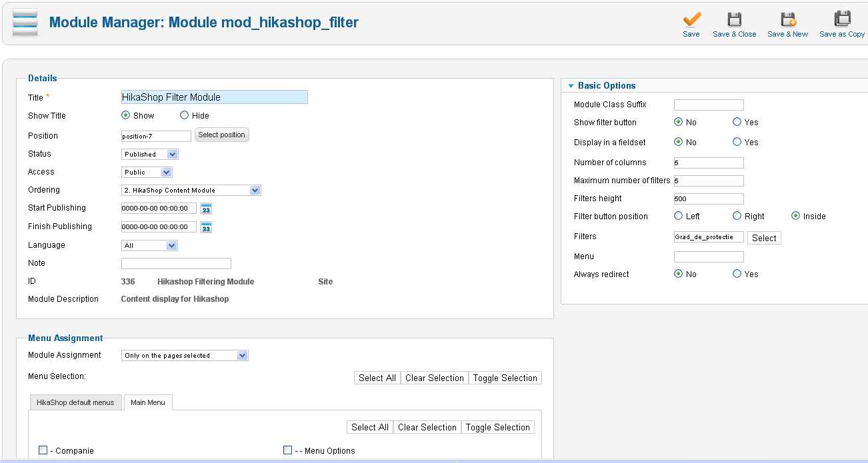The height and width of the screenshot is (463, 868).
Task: Click the Menu input field
Action: [x=709, y=256]
